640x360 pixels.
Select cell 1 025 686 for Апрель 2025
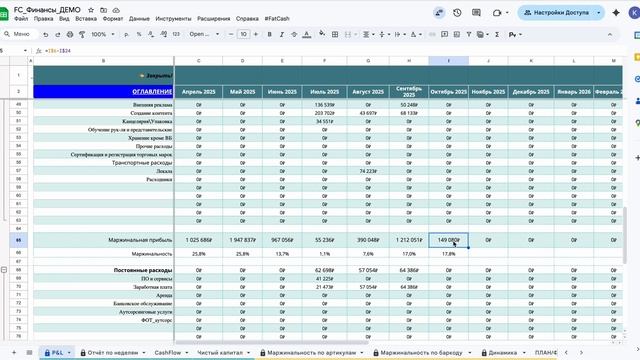click(199, 240)
